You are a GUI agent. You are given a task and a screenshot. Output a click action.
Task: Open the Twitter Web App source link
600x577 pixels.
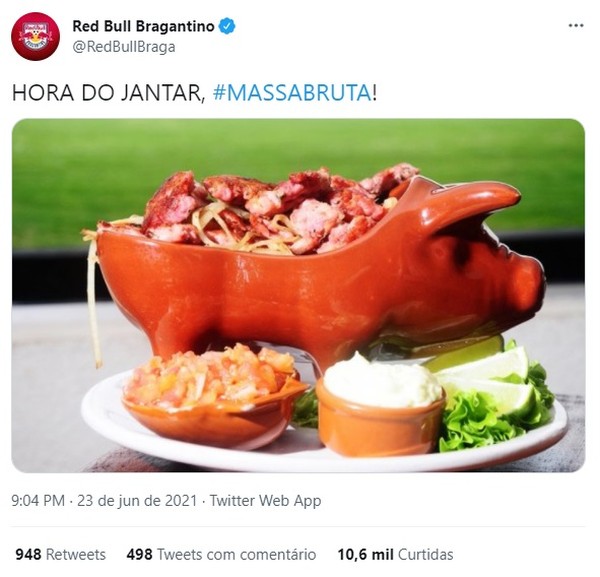pos(265,500)
